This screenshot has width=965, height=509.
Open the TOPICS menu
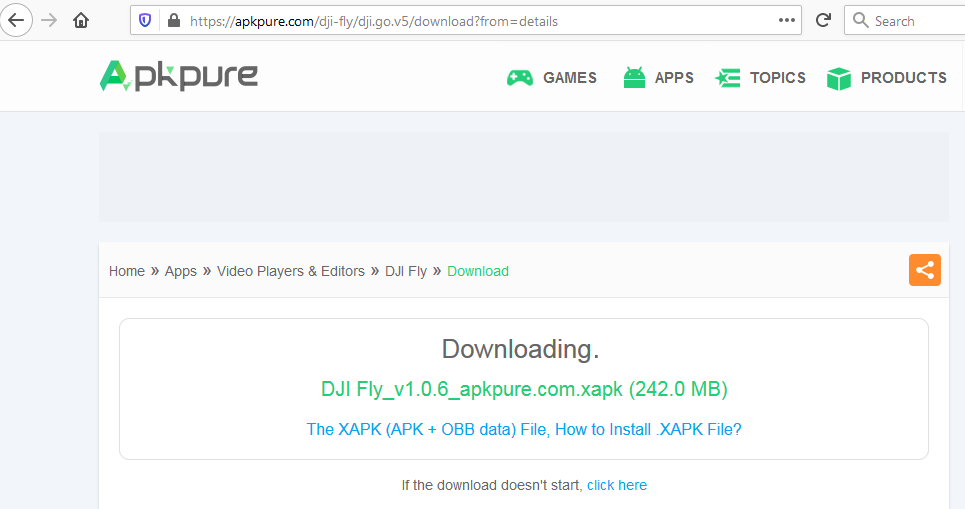coord(778,78)
